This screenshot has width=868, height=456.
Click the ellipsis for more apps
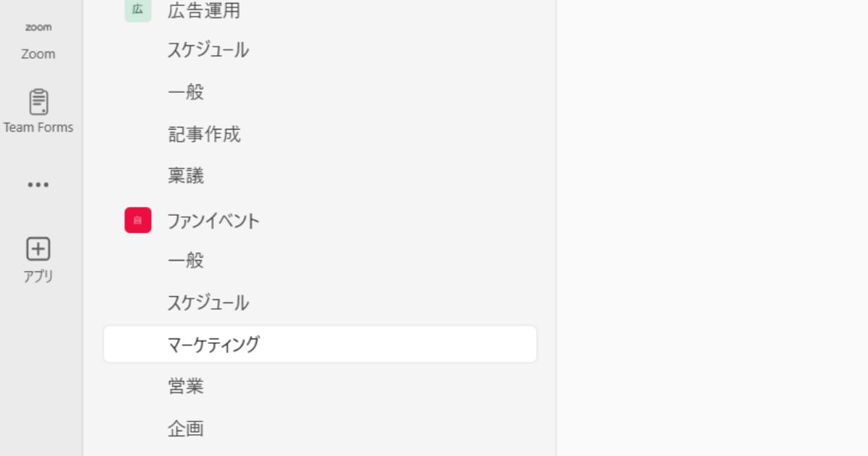pos(38,183)
